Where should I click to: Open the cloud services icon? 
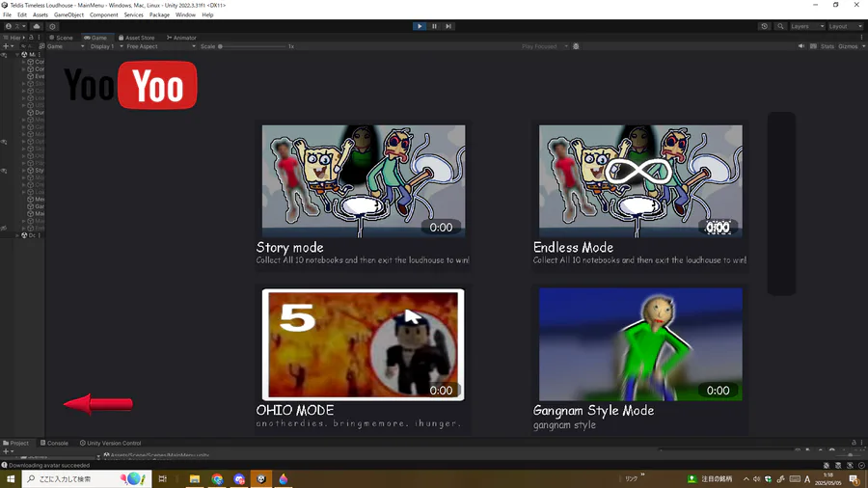coord(37,26)
